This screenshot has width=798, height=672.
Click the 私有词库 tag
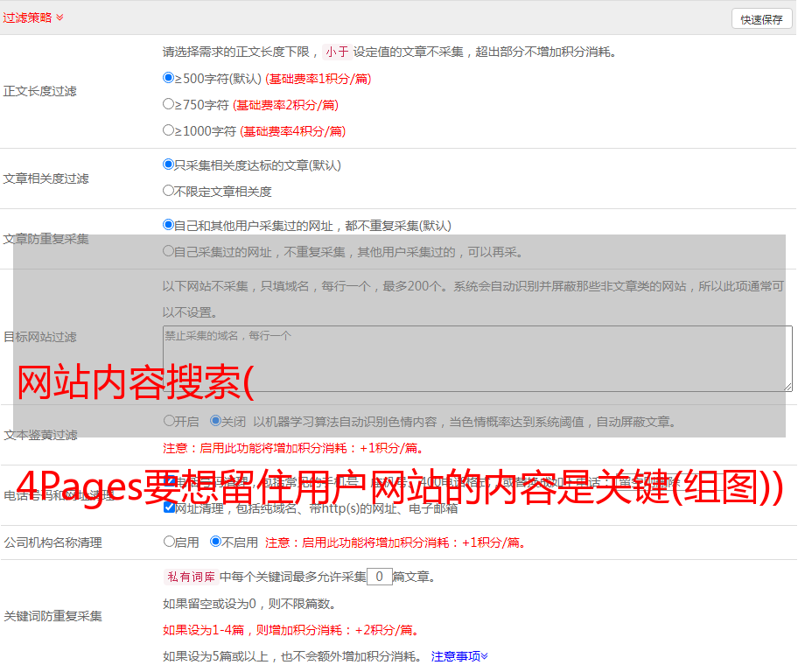coord(192,577)
